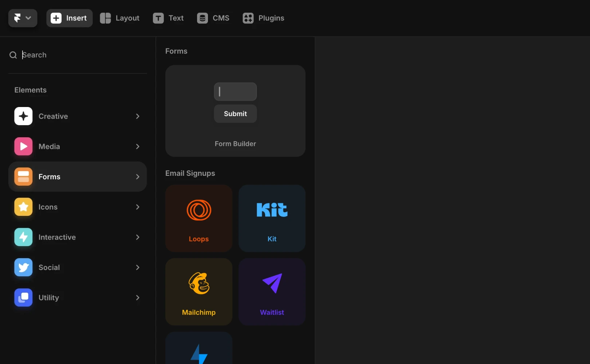The image size is (590, 364).
Task: Click the Forms section heading
Action: (x=176, y=51)
